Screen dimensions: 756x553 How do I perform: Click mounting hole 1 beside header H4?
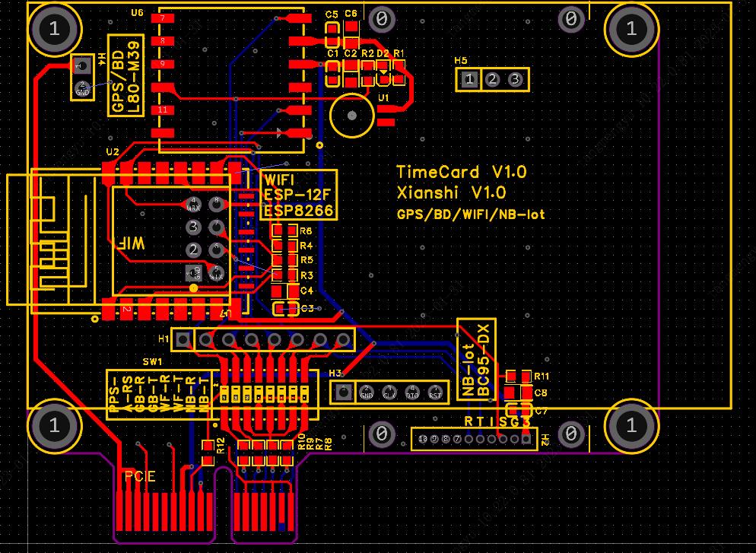click(55, 29)
